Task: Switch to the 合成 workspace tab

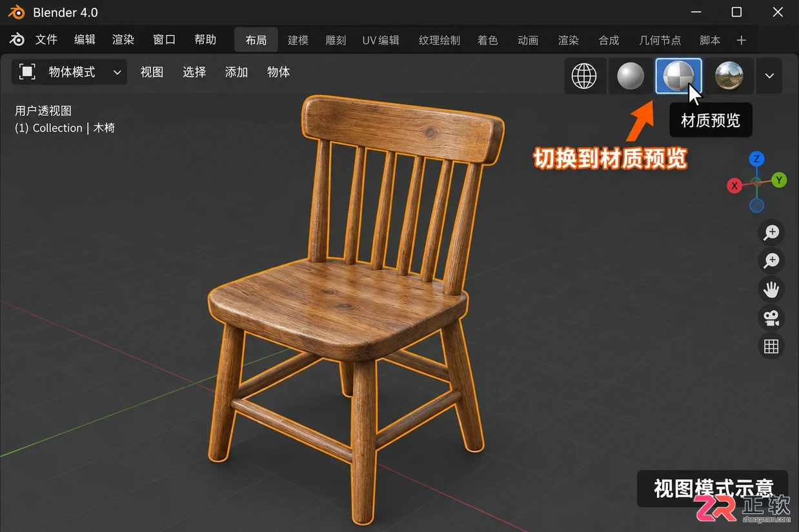Action: [609, 40]
